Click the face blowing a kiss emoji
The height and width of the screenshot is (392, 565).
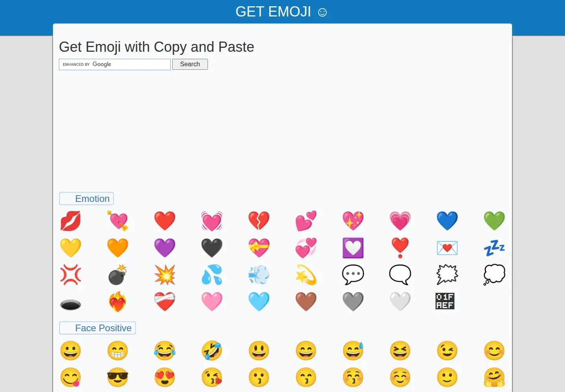(212, 377)
